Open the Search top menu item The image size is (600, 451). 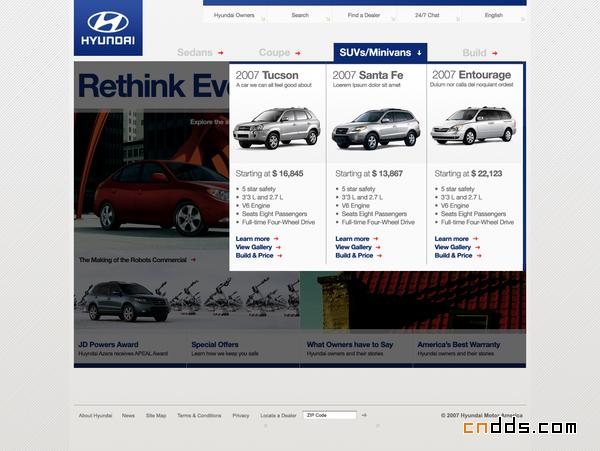[300, 15]
